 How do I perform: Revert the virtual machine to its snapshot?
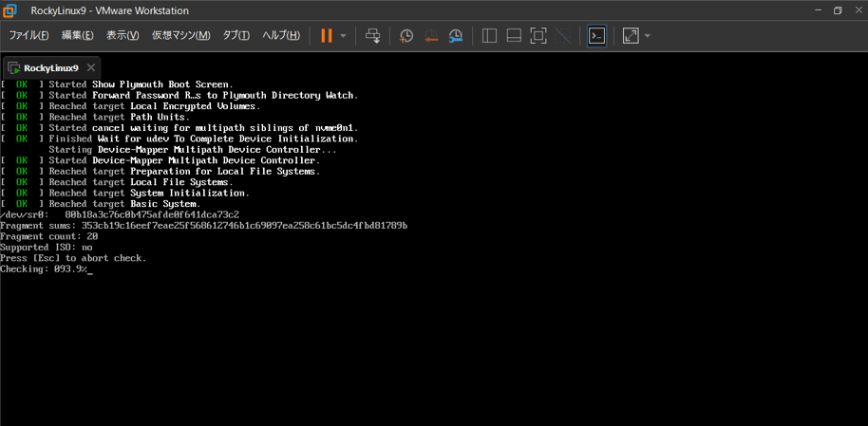[x=431, y=36]
